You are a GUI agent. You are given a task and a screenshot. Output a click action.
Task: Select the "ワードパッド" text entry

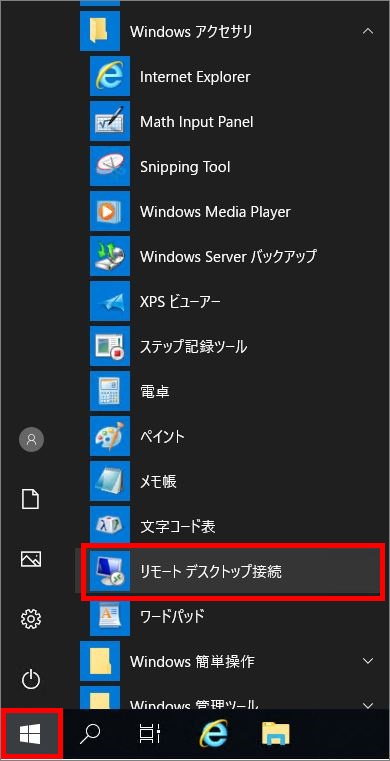click(x=172, y=617)
